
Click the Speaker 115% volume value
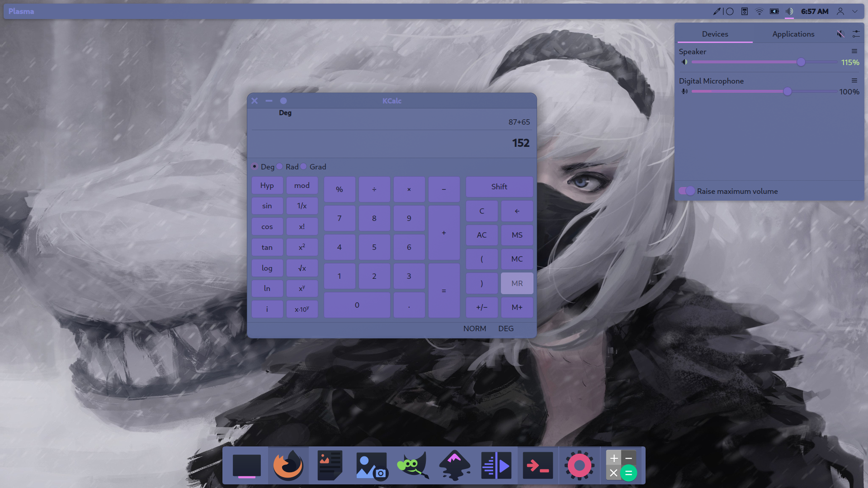point(850,62)
